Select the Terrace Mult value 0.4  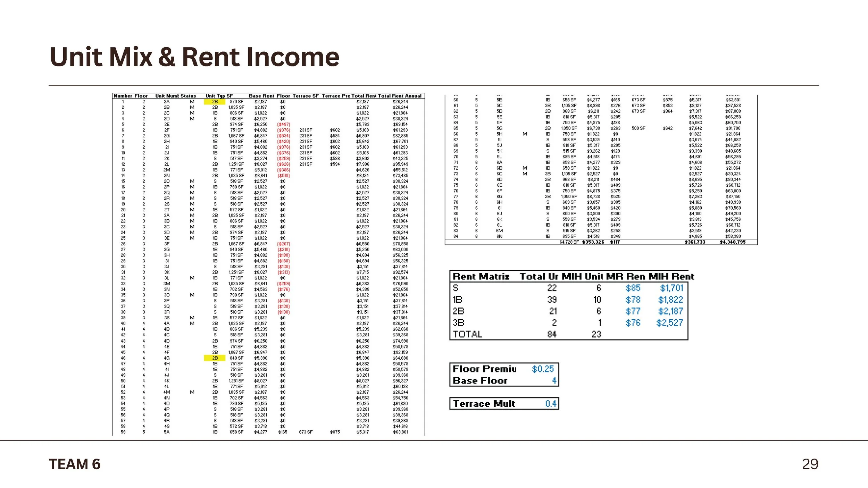(x=552, y=403)
